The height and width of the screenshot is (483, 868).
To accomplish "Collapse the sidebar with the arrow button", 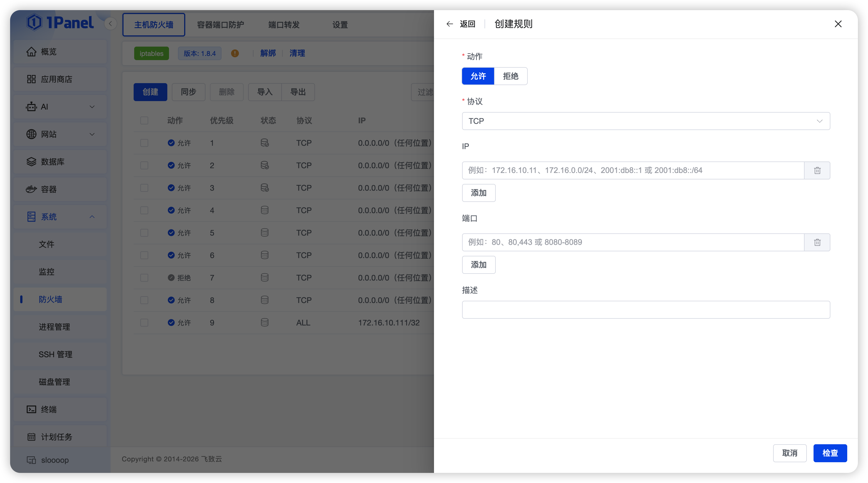I will tap(110, 24).
